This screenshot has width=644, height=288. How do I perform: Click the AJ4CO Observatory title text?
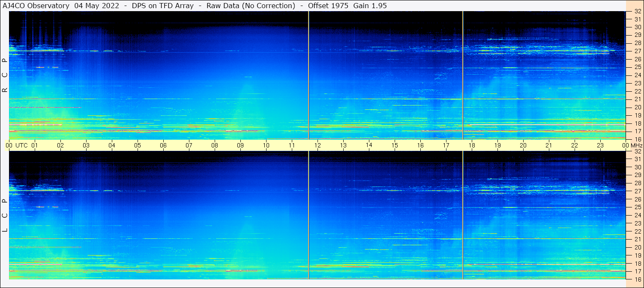click(x=36, y=6)
